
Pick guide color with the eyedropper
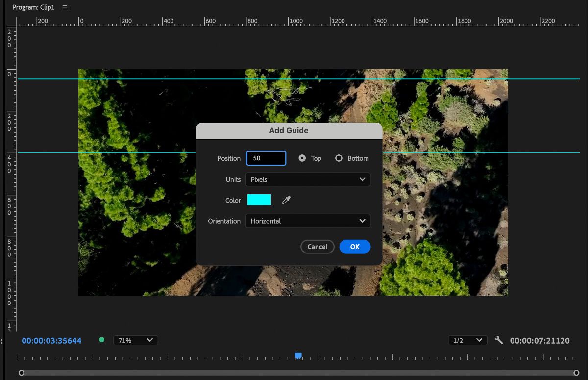click(287, 200)
